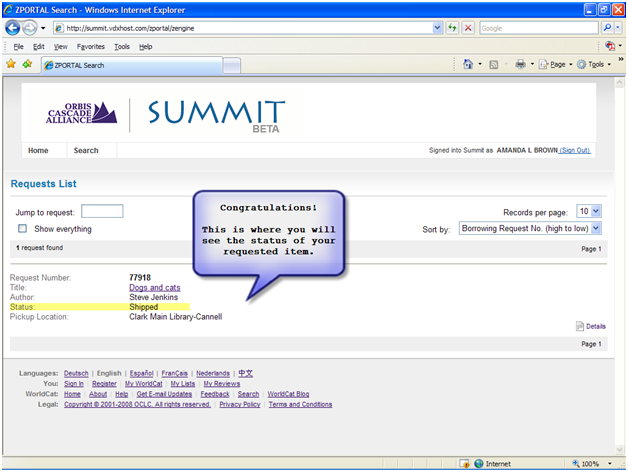The width and height of the screenshot is (628, 472).
Task: Click the Print toolbar icon
Action: pos(519,64)
